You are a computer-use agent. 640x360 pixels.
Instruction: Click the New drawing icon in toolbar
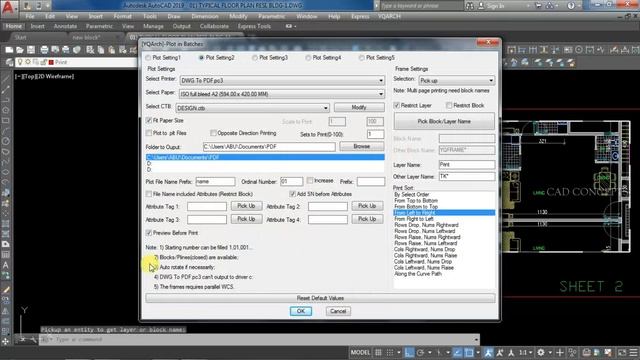pyautogui.click(x=9, y=50)
